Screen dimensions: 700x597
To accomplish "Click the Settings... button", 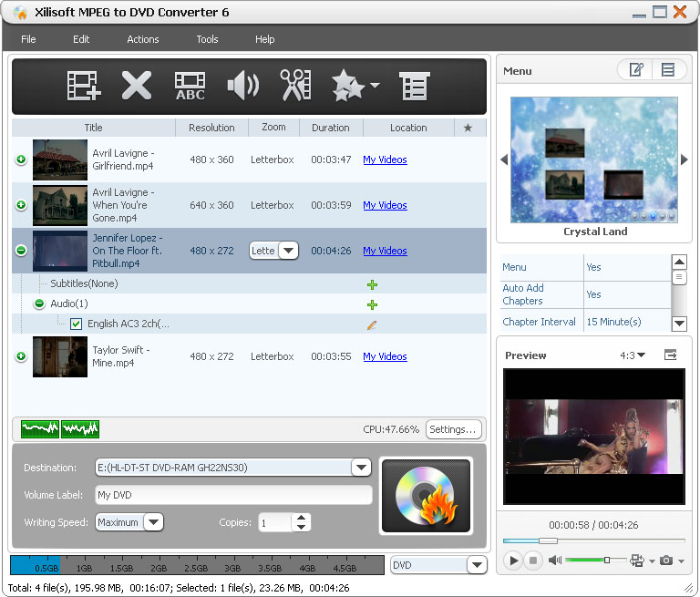I will pyautogui.click(x=454, y=429).
